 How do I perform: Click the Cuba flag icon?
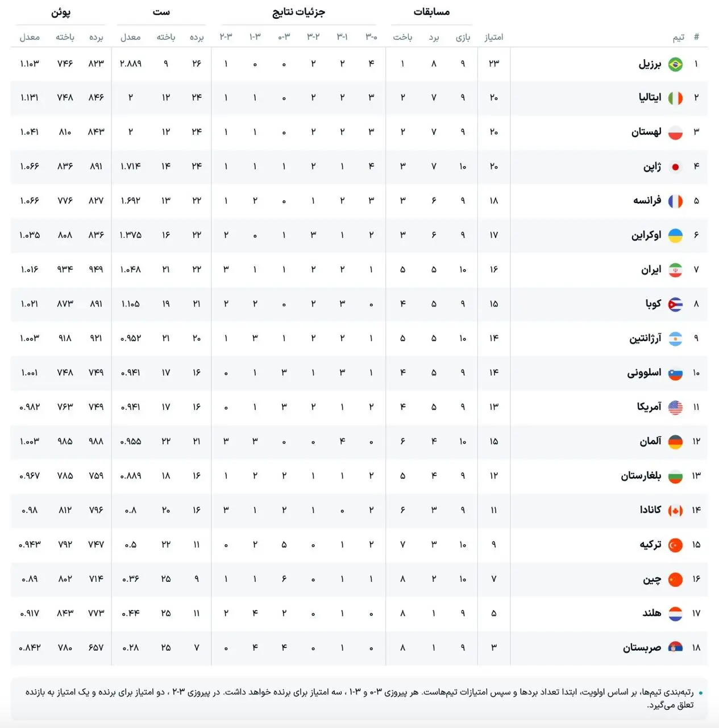click(675, 305)
